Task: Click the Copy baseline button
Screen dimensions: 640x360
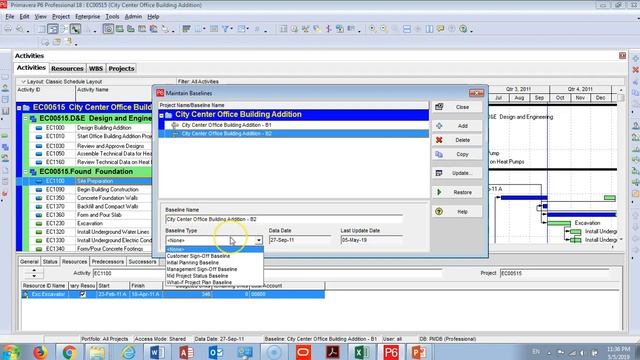Action: click(457, 154)
